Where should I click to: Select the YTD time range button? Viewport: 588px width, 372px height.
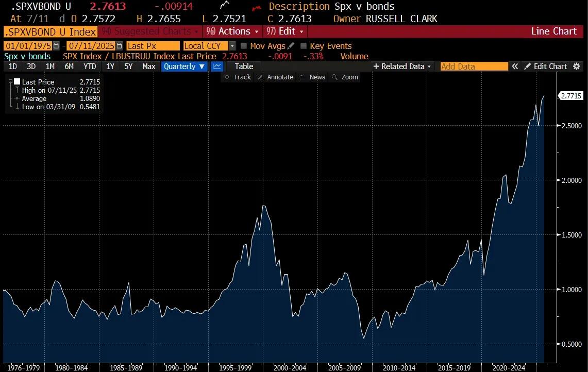(x=90, y=66)
